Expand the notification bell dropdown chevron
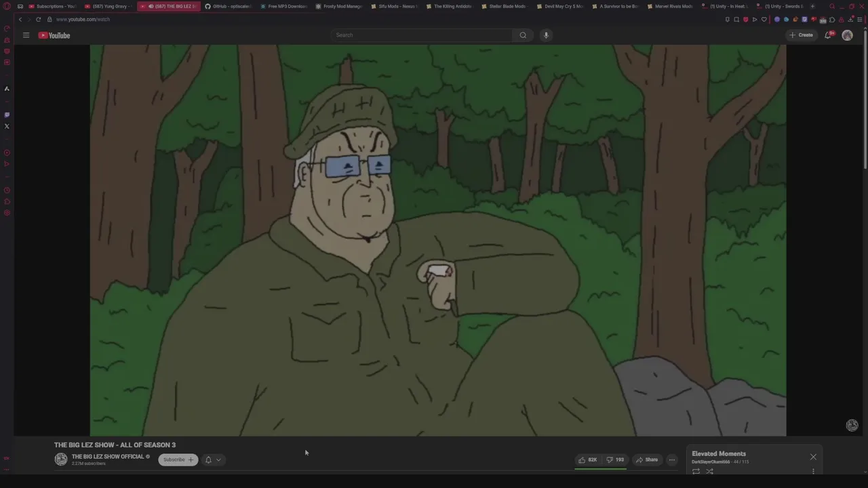The height and width of the screenshot is (488, 868). point(218,460)
